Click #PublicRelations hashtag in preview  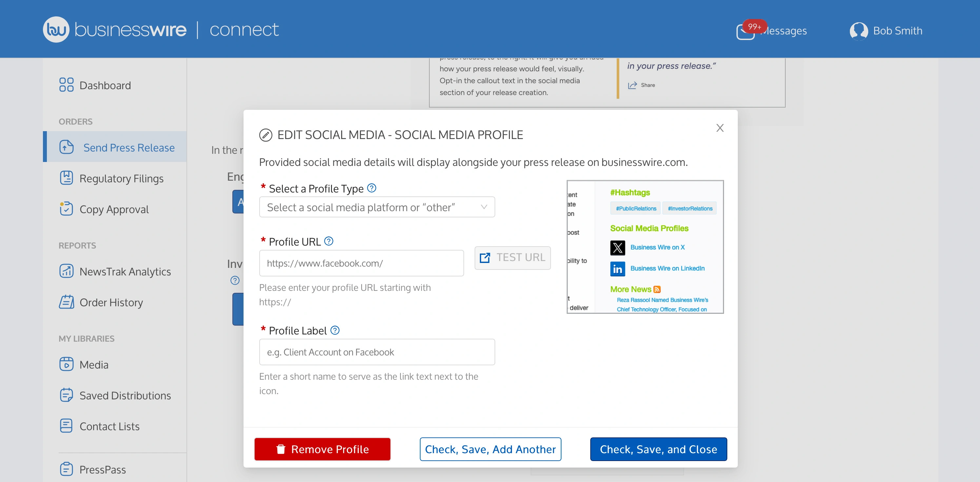point(636,208)
